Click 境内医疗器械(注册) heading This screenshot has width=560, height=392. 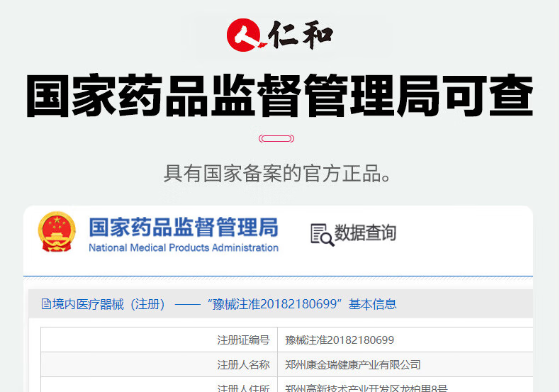(108, 304)
